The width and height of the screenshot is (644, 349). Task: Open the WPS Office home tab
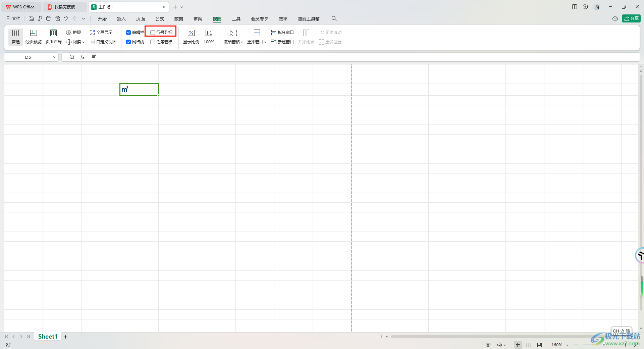click(21, 7)
